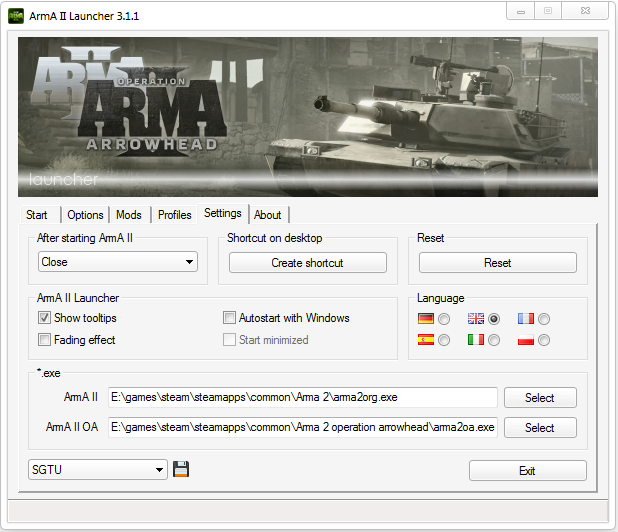Viewport: 618px width, 532px height.
Task: Click Select button for ArmA II OA exe
Action: pos(540,428)
